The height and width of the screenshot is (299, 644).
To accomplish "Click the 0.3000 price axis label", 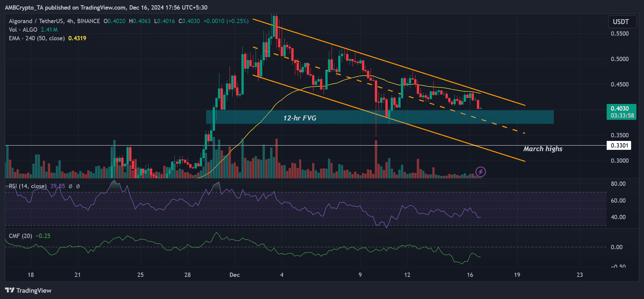I will pos(620,161).
